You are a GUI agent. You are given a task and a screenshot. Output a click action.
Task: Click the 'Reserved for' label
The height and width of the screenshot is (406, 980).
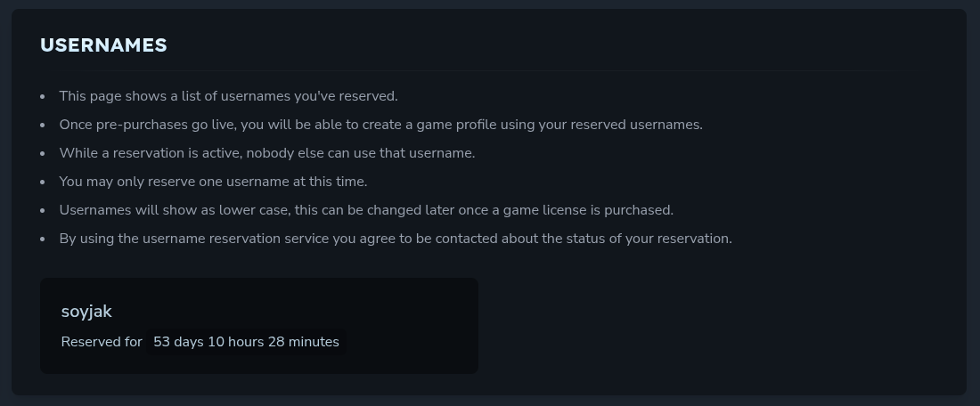[102, 342]
